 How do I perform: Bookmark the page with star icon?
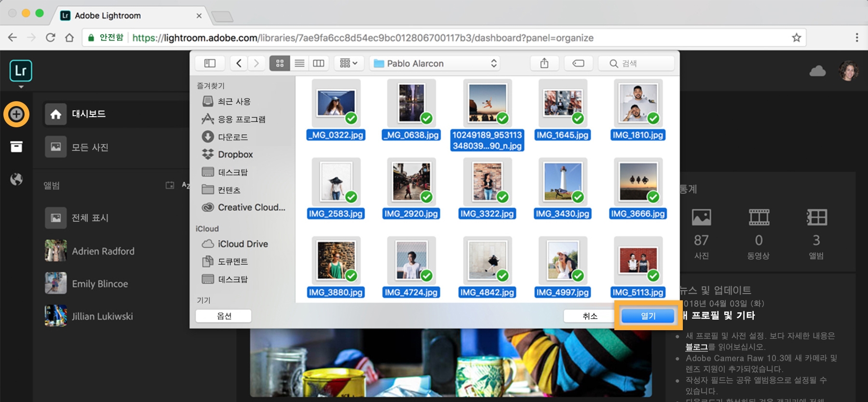(796, 38)
